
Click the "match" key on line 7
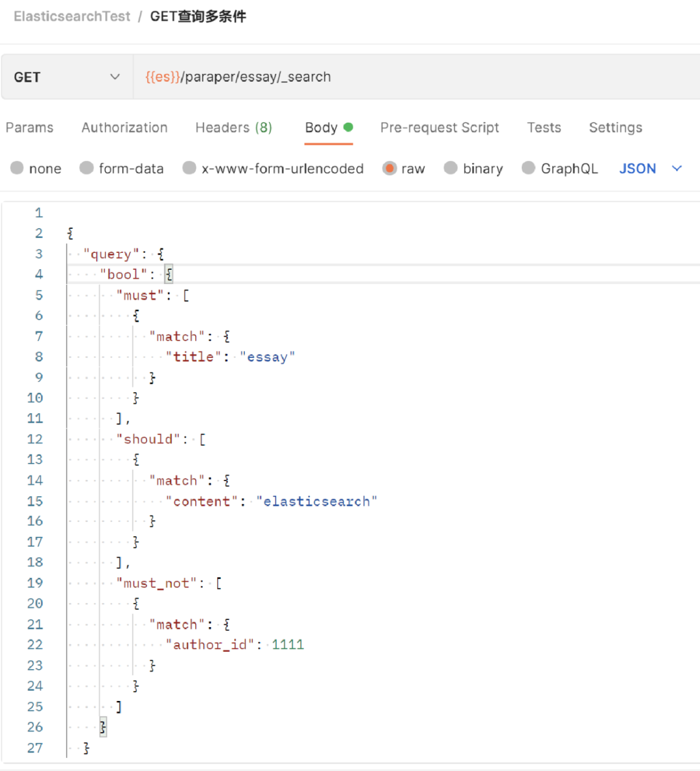pos(177,337)
